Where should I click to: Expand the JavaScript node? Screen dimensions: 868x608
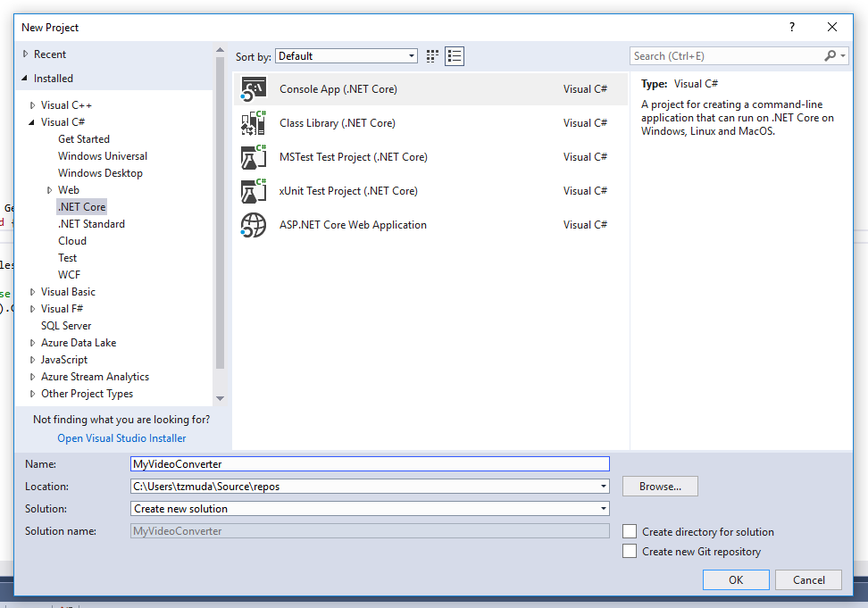(32, 360)
